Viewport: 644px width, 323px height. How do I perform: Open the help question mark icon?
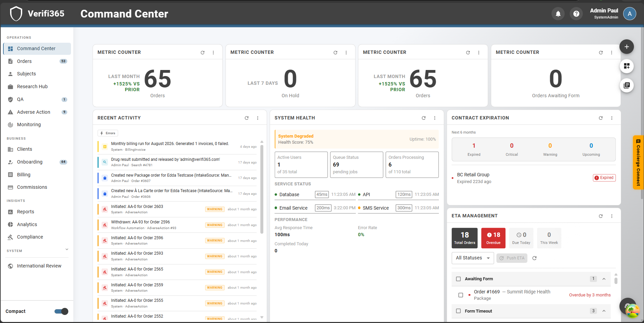576,14
